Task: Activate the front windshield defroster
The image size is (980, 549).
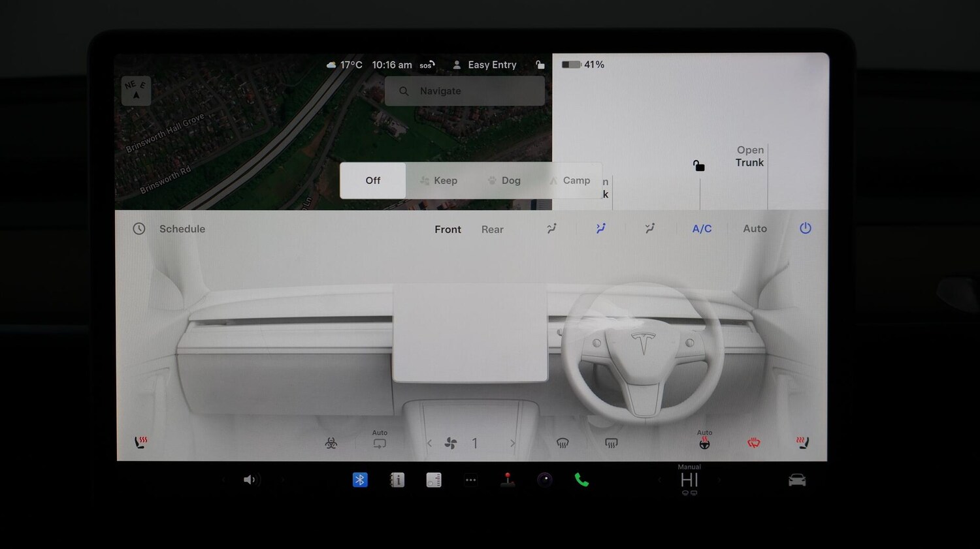Action: [563, 443]
